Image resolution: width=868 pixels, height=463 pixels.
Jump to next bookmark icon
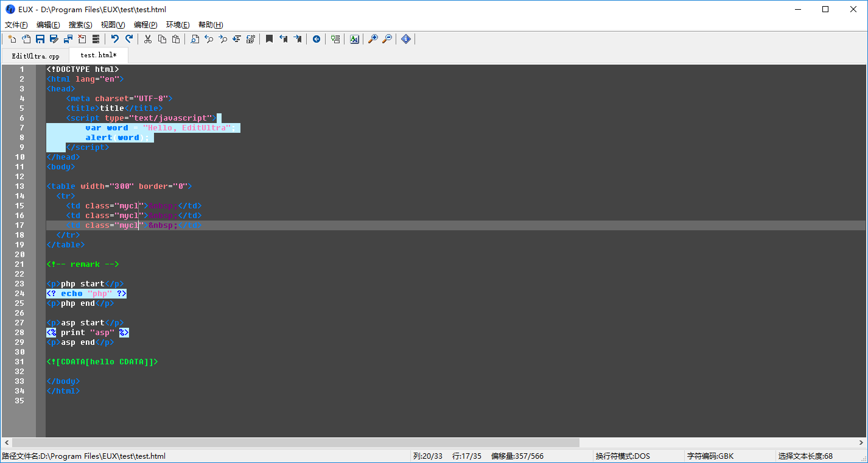[x=298, y=39]
